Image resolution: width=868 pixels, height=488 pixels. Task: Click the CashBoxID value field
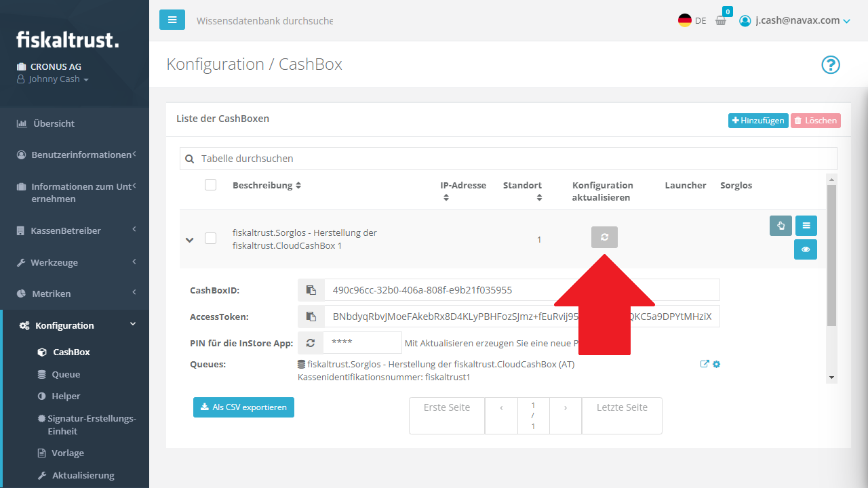click(x=522, y=290)
